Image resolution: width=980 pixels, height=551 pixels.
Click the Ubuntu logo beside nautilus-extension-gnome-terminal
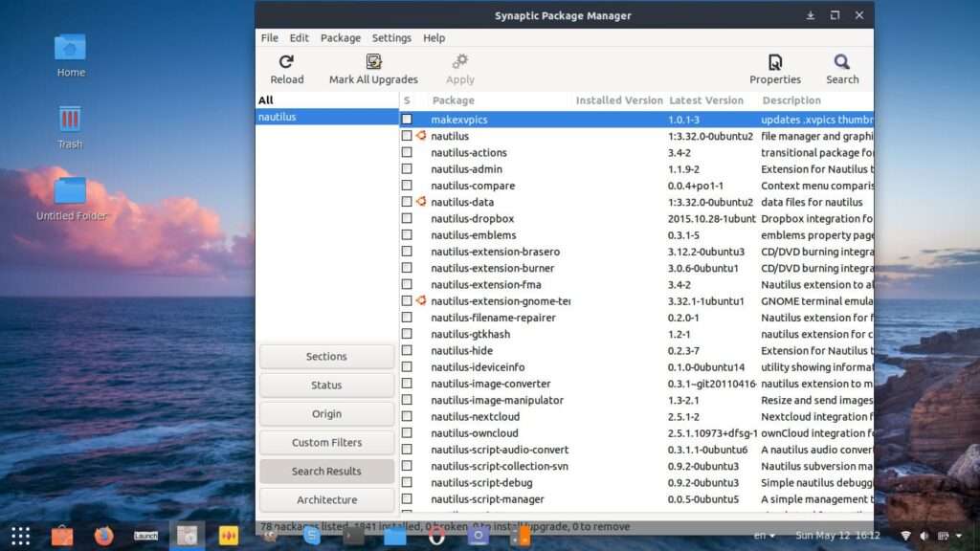[x=421, y=300]
